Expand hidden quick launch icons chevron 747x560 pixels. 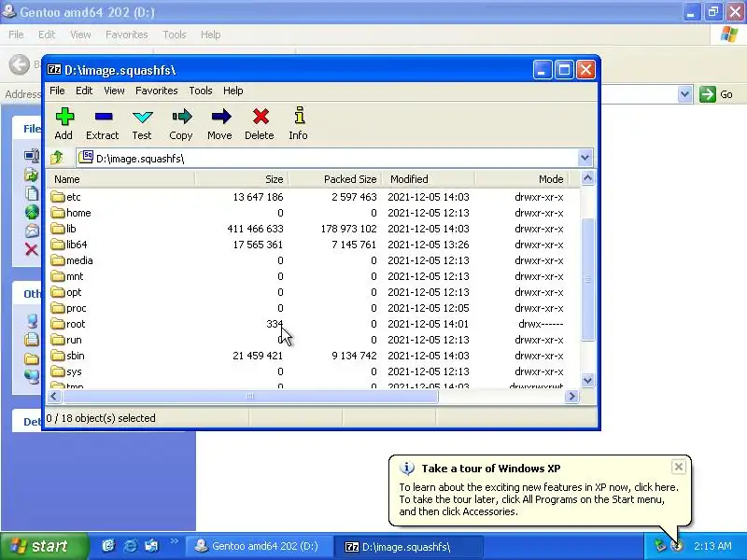pyautogui.click(x=174, y=541)
